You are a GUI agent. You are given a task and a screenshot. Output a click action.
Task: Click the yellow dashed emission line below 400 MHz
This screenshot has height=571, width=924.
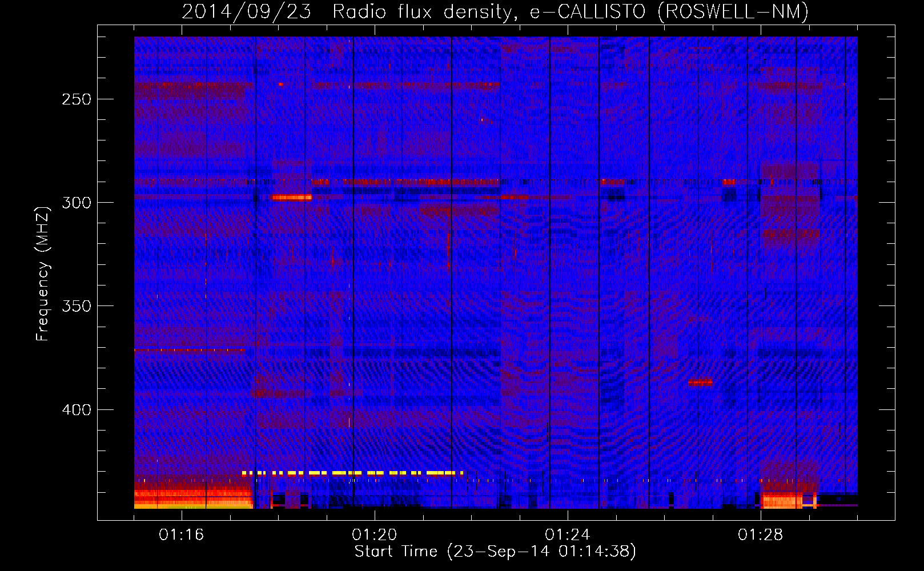coord(352,473)
